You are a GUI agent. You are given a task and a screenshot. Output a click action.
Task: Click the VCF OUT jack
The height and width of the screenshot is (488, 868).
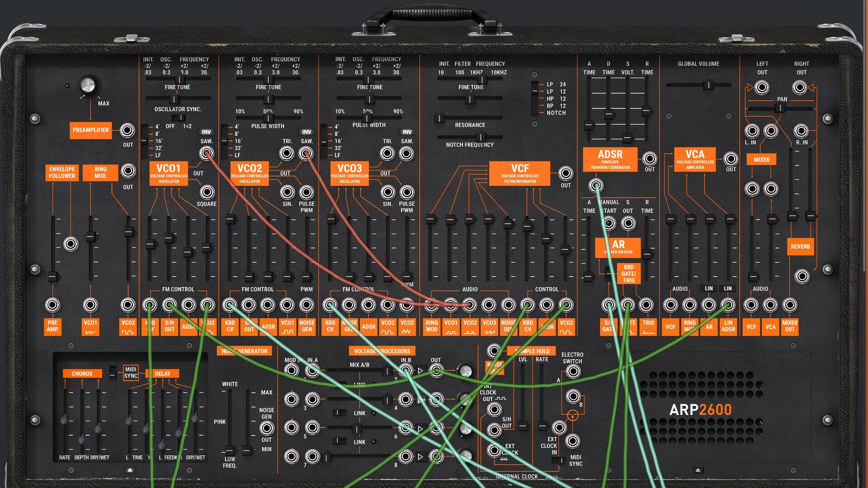coord(566,173)
